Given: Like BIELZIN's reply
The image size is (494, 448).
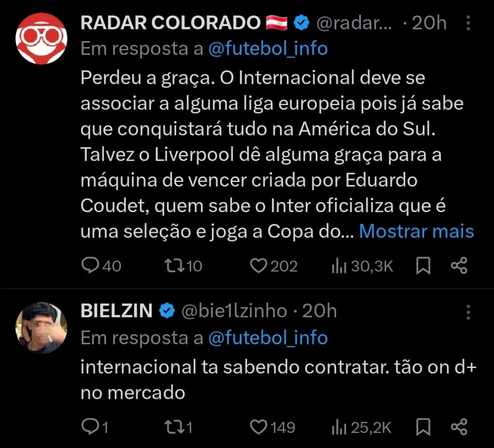Looking at the screenshot, I should point(259,426).
